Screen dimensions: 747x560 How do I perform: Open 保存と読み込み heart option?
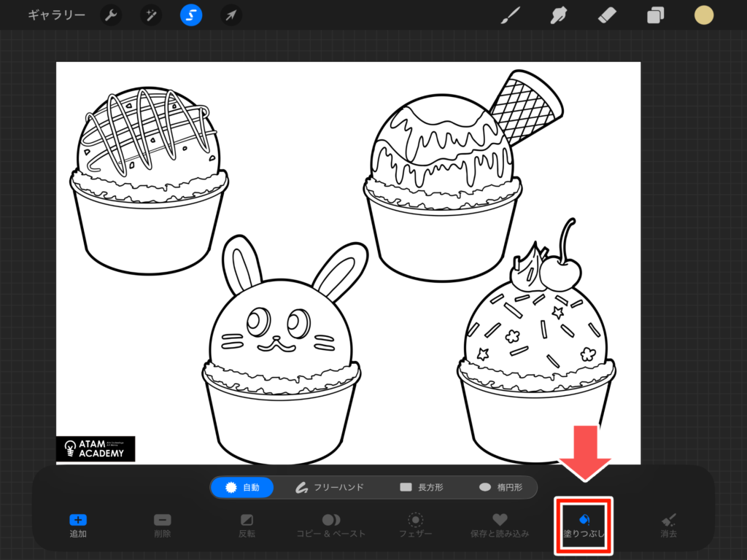pyautogui.click(x=500, y=525)
